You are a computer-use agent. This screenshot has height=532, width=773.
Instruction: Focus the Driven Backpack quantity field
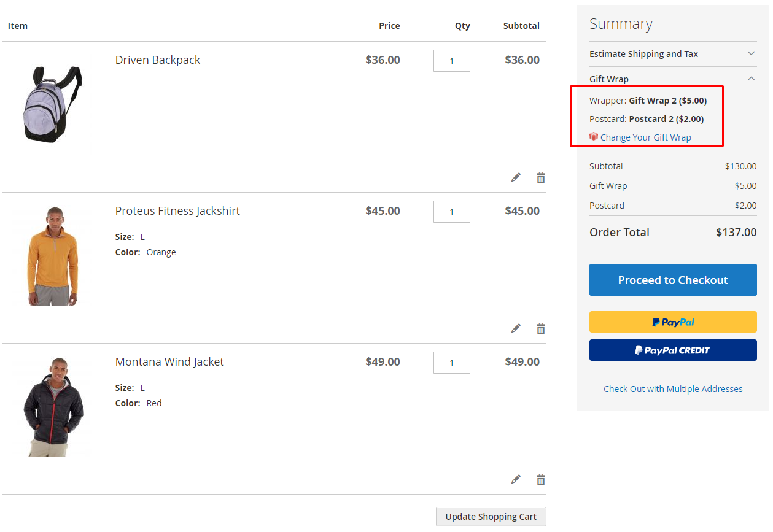pos(451,61)
